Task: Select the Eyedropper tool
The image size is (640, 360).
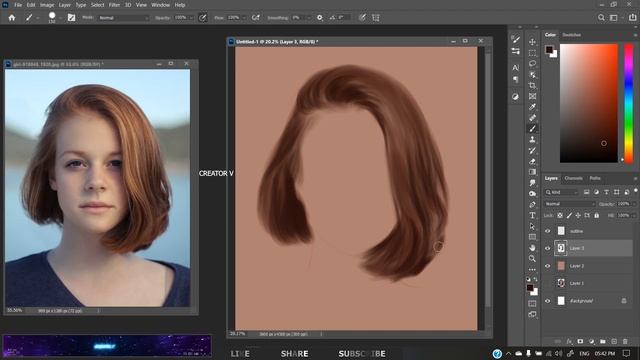Action: tap(532, 107)
